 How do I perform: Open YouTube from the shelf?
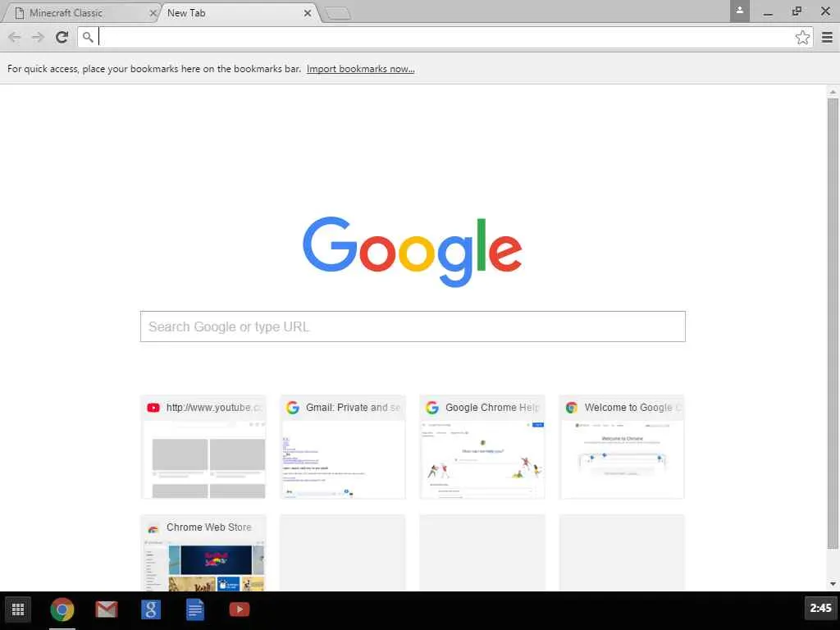tap(239, 609)
